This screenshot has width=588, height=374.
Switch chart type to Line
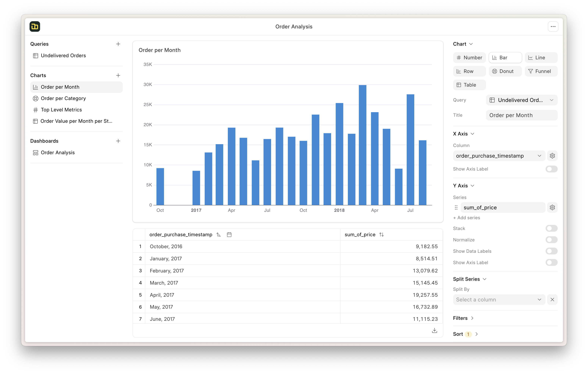tap(541, 58)
